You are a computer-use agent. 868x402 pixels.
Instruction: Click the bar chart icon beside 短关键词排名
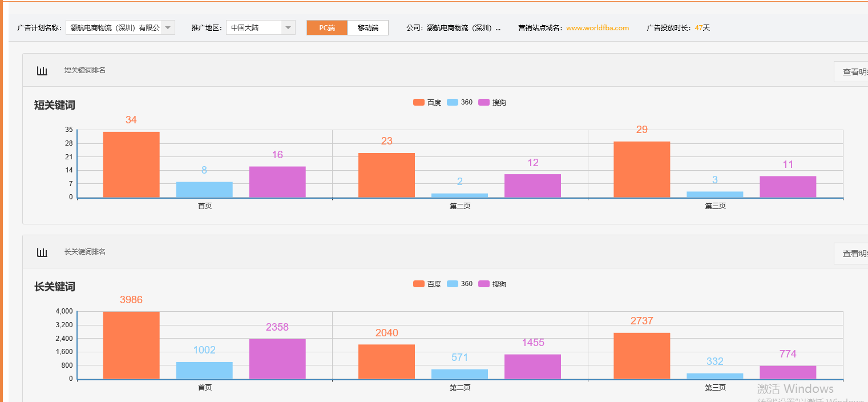click(42, 70)
